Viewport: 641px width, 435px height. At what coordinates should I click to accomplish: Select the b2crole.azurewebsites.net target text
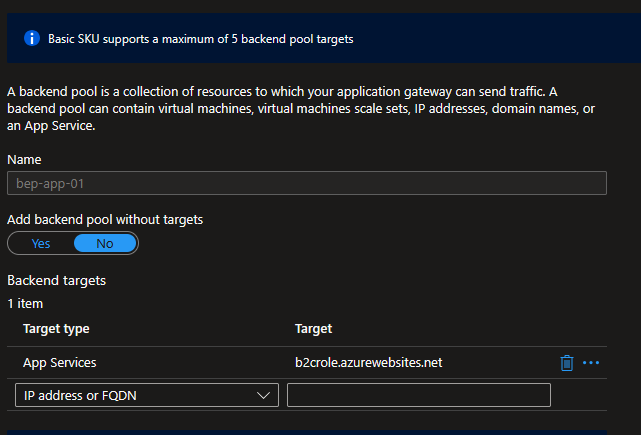368,363
